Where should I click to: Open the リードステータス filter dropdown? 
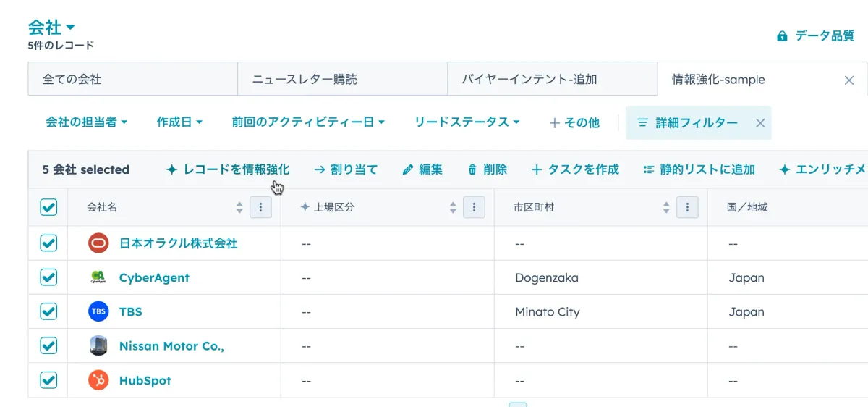click(467, 122)
